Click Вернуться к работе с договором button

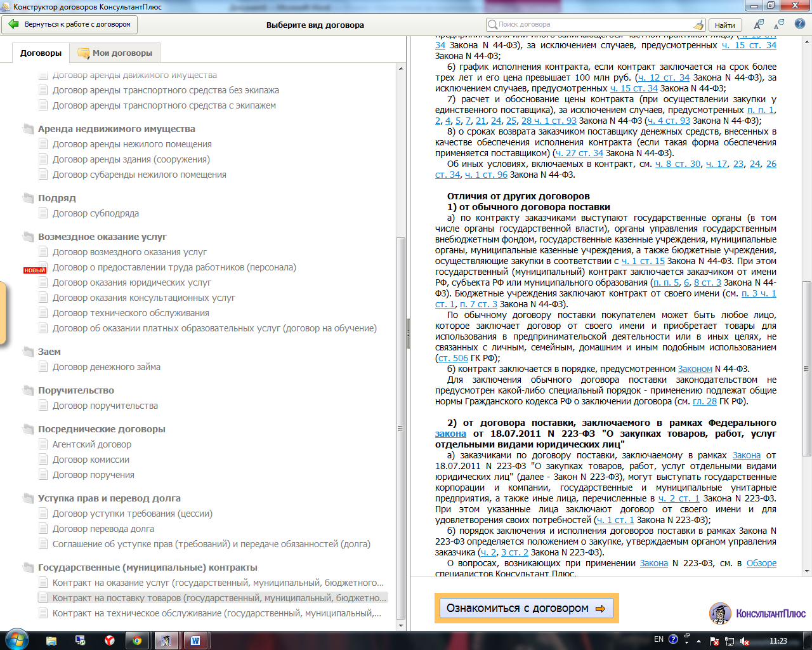(70, 24)
